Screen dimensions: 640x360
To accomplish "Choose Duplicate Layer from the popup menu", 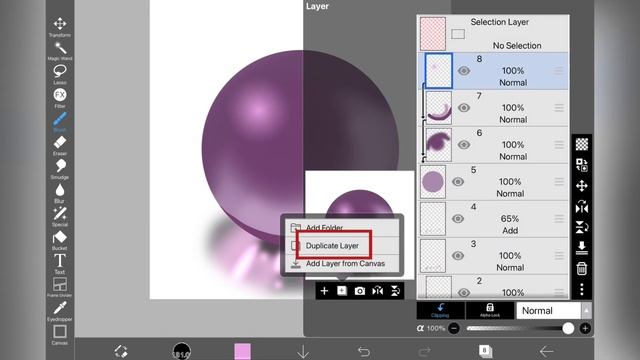I will tap(342, 246).
